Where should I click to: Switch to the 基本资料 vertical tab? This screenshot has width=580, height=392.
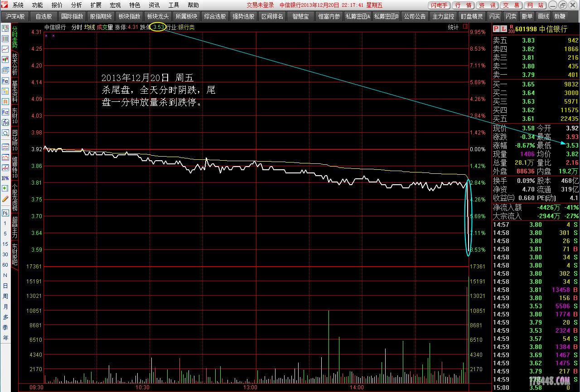coord(14,92)
